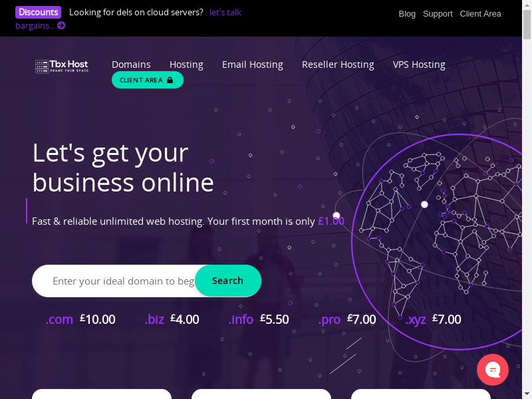Go to Email Hosting page
This screenshot has height=399, width=532.
(253, 65)
